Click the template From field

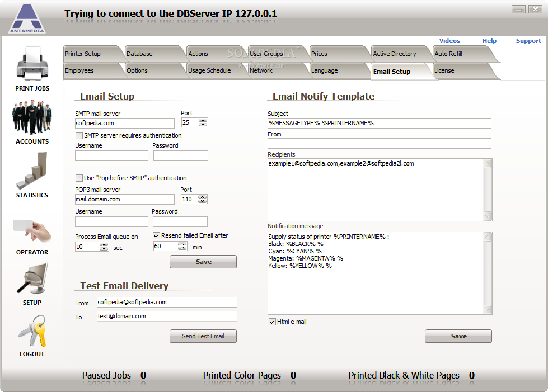pos(379,144)
